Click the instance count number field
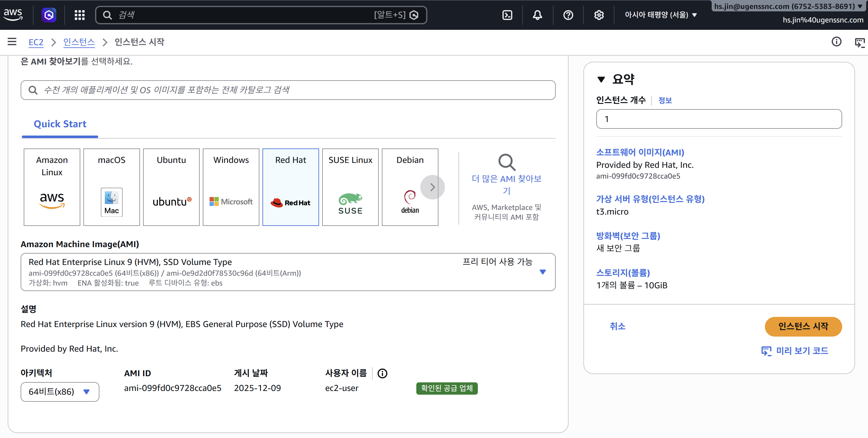The height and width of the screenshot is (438, 868). 719,119
